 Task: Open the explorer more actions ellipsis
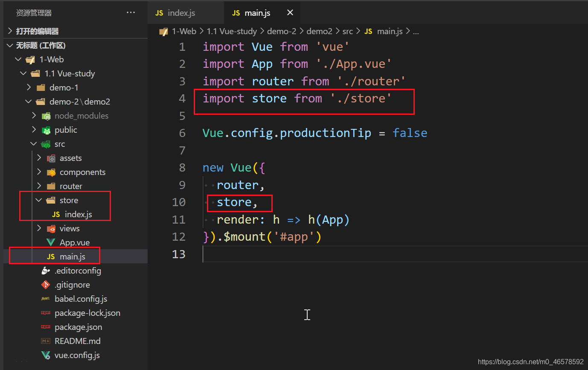pyautogui.click(x=131, y=13)
